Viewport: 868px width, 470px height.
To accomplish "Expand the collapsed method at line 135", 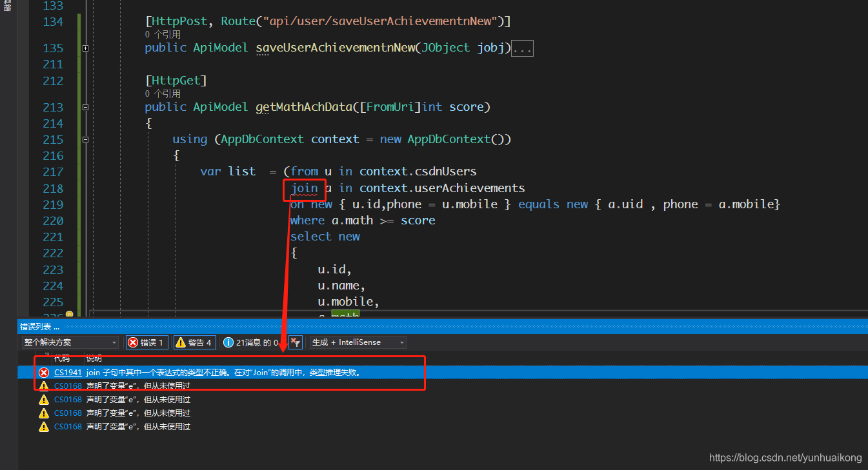I will click(85, 48).
